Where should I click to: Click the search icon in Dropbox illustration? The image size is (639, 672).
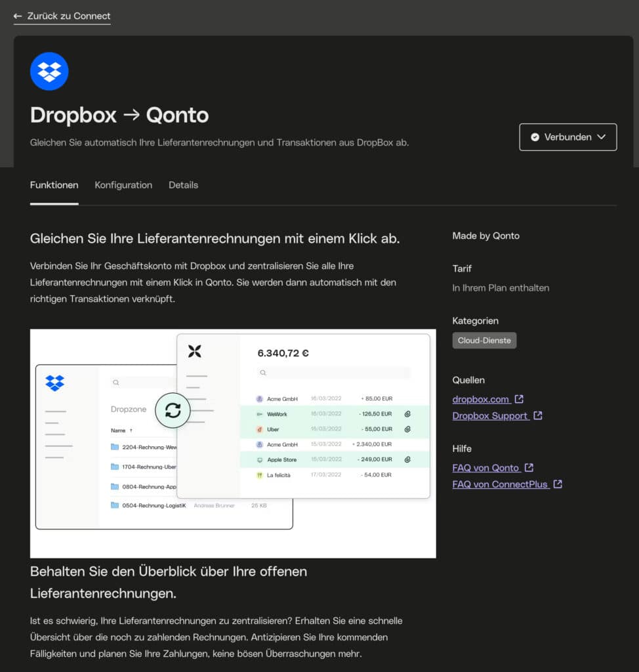(115, 383)
